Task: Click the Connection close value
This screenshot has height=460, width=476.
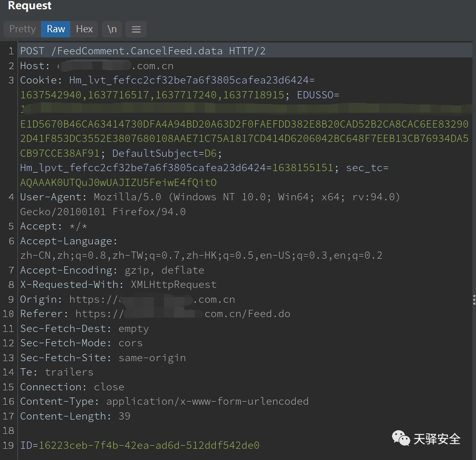Action: [109, 387]
